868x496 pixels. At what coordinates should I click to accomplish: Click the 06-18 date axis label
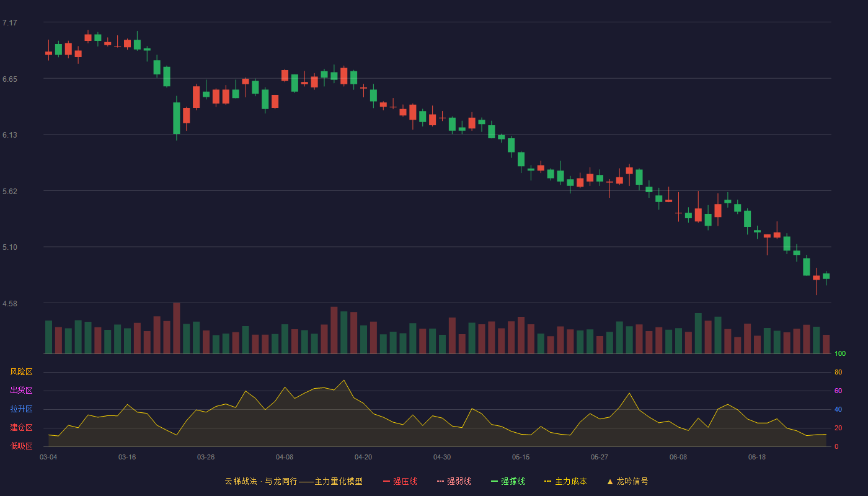click(757, 457)
